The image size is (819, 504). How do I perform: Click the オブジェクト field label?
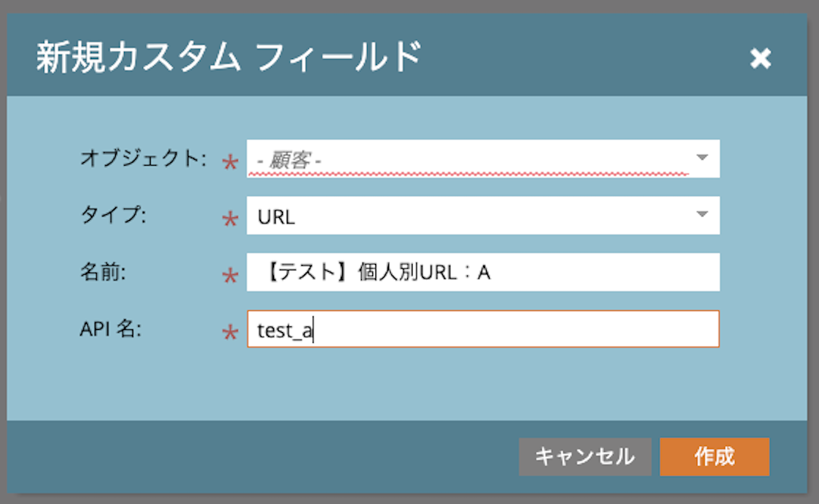click(x=143, y=159)
